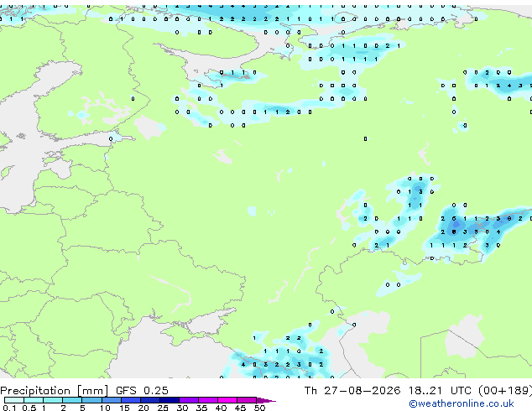Pick legend swatch between 45 and 50

pyautogui.click(x=247, y=400)
